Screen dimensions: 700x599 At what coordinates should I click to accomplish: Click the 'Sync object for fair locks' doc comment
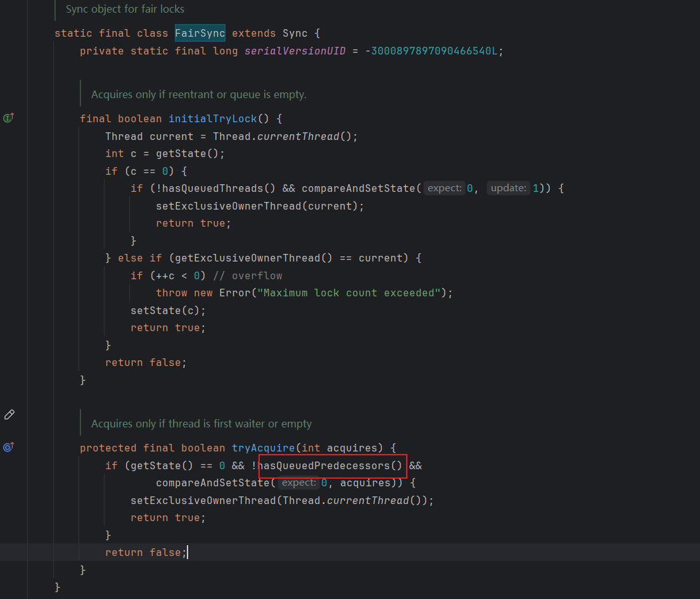coord(125,9)
